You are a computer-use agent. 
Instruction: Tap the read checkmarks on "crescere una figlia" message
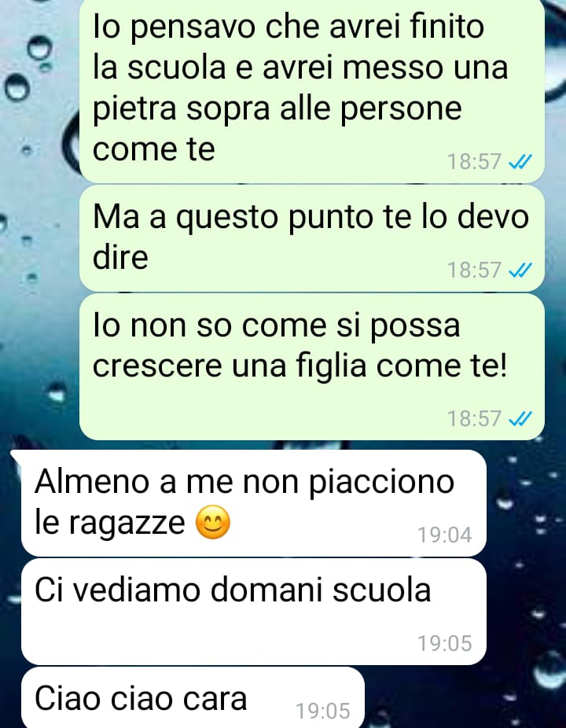point(520,419)
